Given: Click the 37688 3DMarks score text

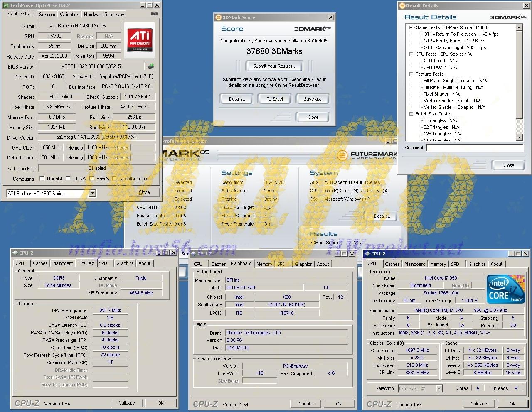Looking at the screenshot, I should (274, 51).
